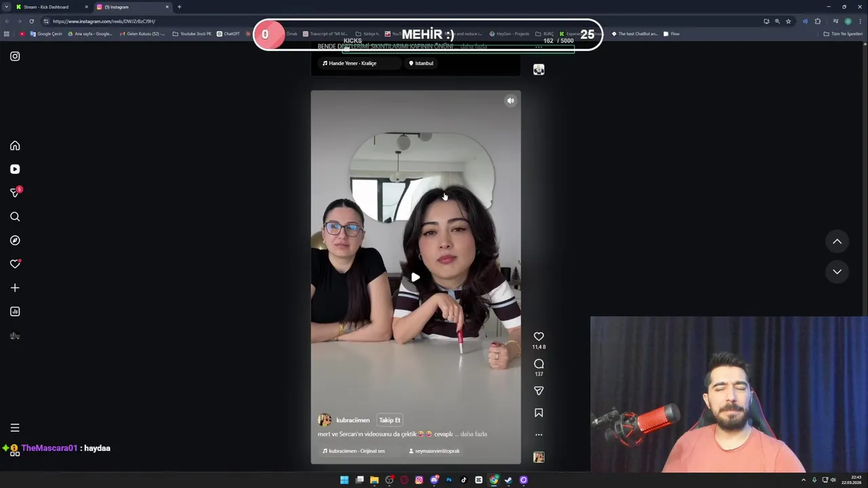Open the Chrome profile avatar

848,21
